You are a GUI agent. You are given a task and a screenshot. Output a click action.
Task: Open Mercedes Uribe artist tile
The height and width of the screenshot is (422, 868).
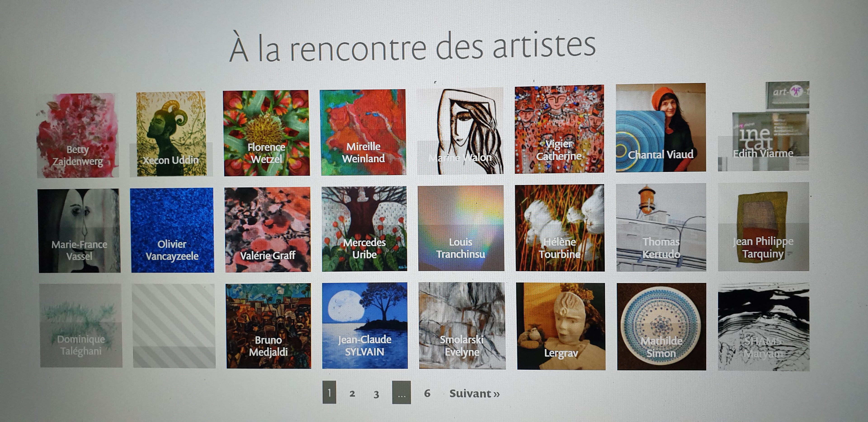pos(364,229)
